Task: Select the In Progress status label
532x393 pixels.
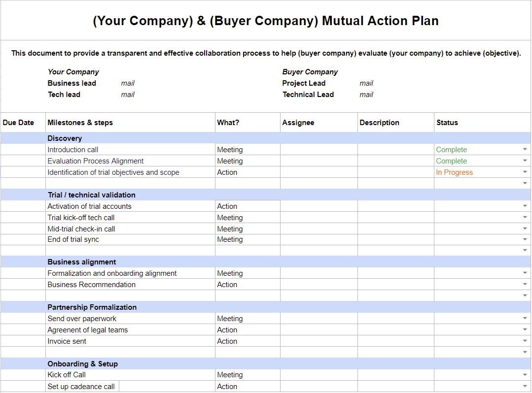Action: (x=454, y=172)
